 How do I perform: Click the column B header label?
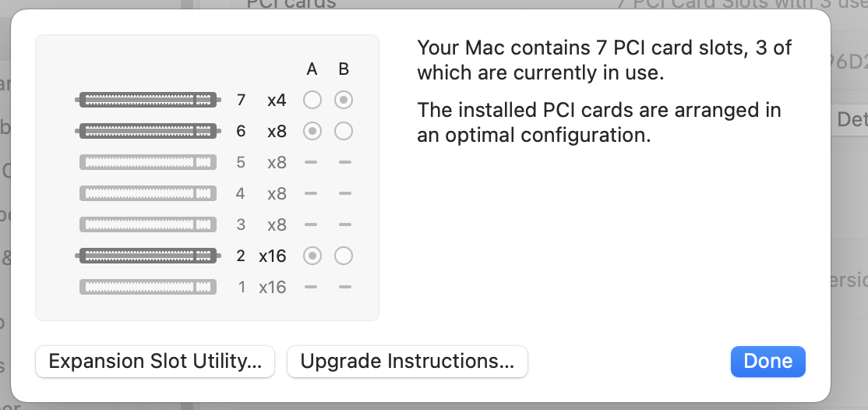344,69
